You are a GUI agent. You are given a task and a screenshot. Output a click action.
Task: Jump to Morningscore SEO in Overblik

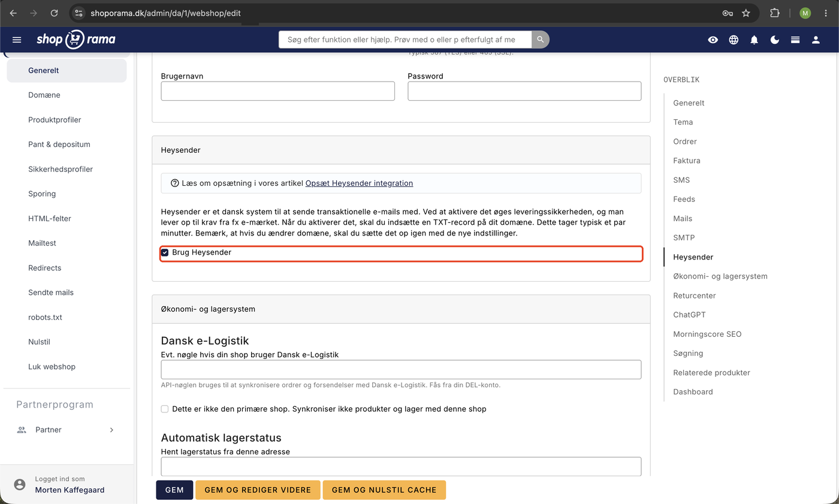tap(707, 334)
